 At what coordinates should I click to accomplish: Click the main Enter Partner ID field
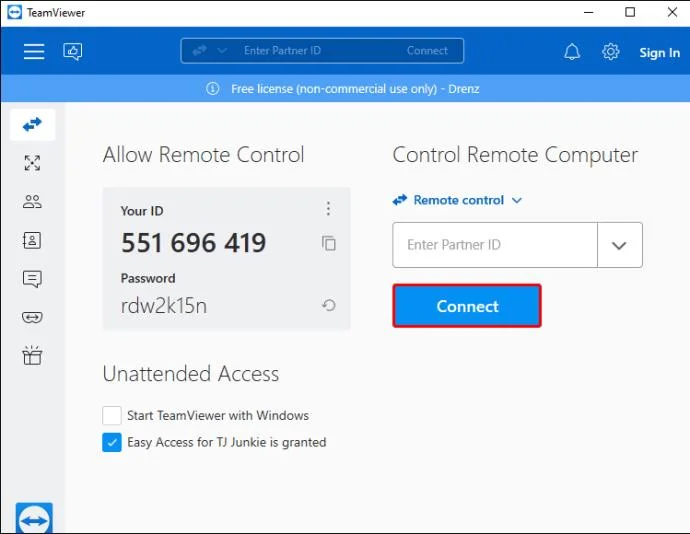tap(495, 245)
